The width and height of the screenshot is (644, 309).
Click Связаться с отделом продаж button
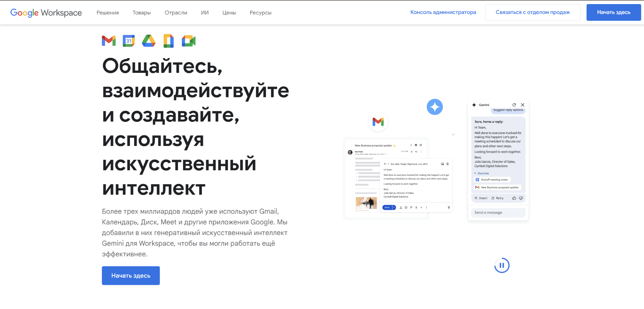click(533, 12)
